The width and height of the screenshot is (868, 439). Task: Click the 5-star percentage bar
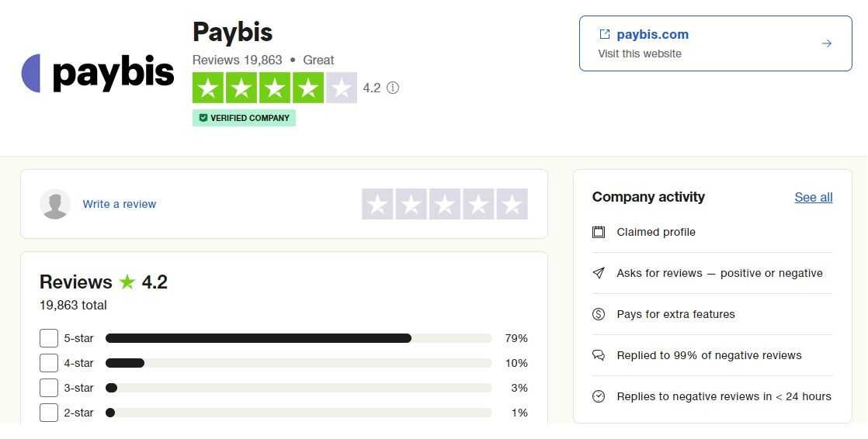298,338
